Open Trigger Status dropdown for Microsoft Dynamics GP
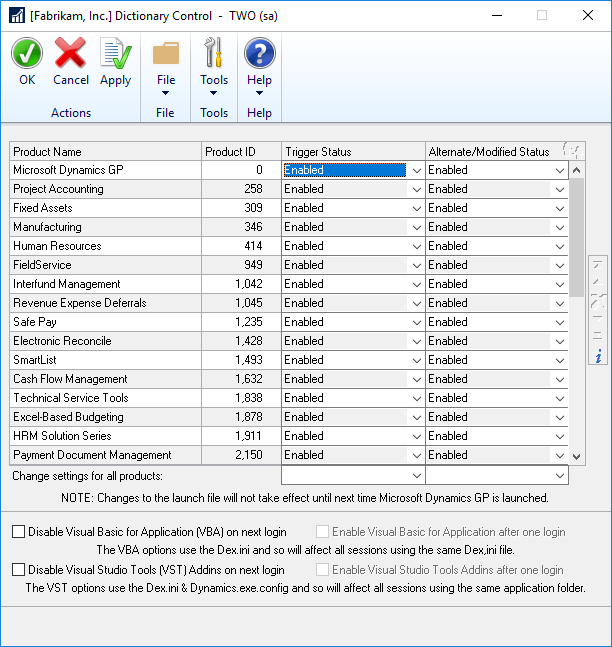This screenshot has height=647, width=612. point(416,170)
